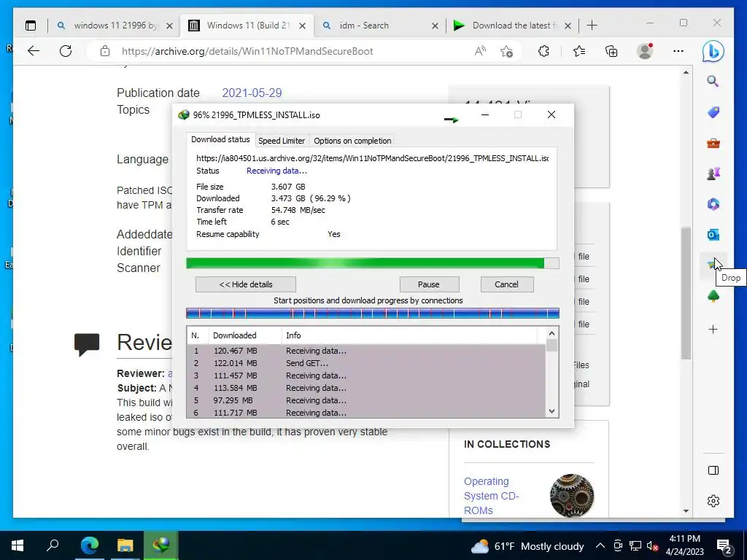Switch to idm - Search tab
The width and height of the screenshot is (747, 560).
(x=364, y=26)
